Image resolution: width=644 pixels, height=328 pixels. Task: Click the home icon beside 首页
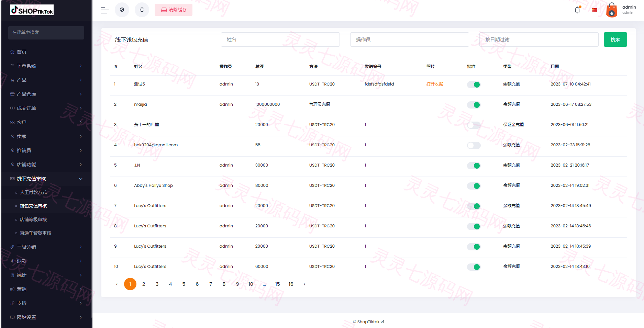pyautogui.click(x=12, y=52)
